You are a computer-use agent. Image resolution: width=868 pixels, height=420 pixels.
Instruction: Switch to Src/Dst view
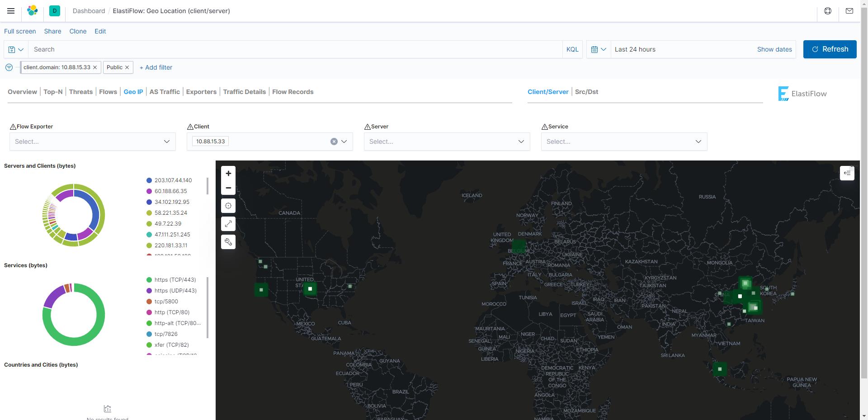(586, 92)
